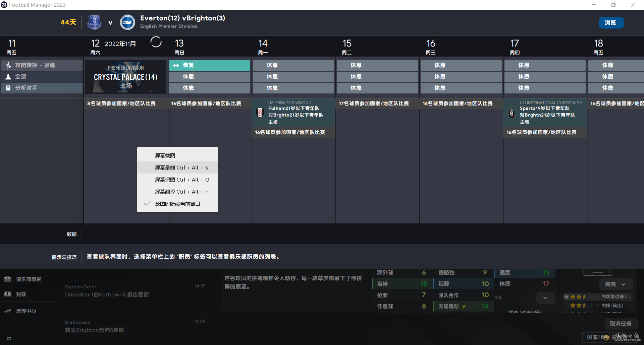Viewport: 644px width, 345px height.
Task: Click the banknote icon for 财政
Action: click(7, 294)
